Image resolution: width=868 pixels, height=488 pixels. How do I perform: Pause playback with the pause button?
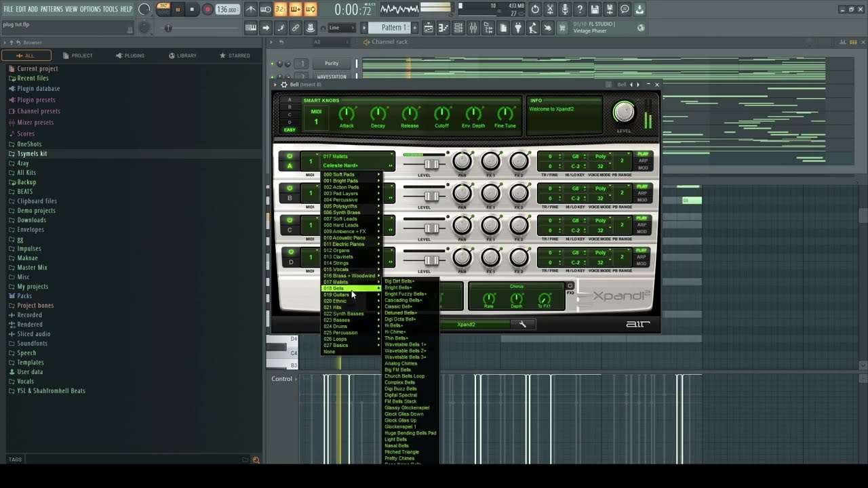(x=178, y=9)
